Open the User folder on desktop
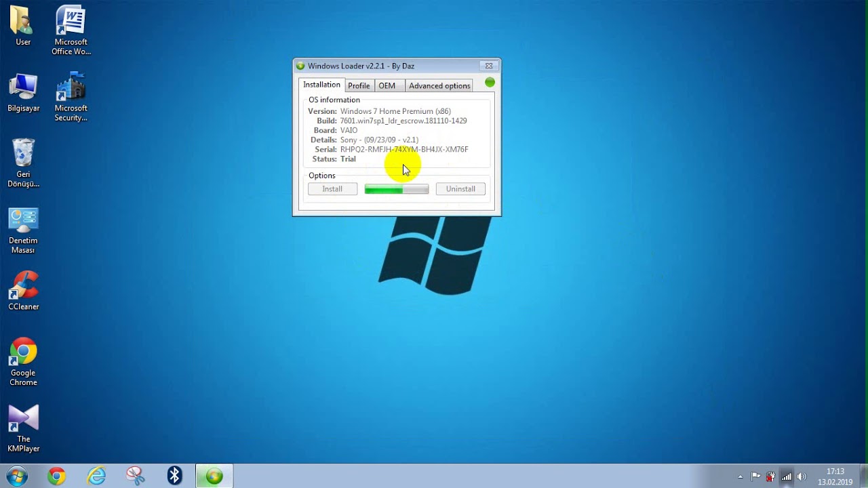The height and width of the screenshot is (488, 868). point(23,26)
